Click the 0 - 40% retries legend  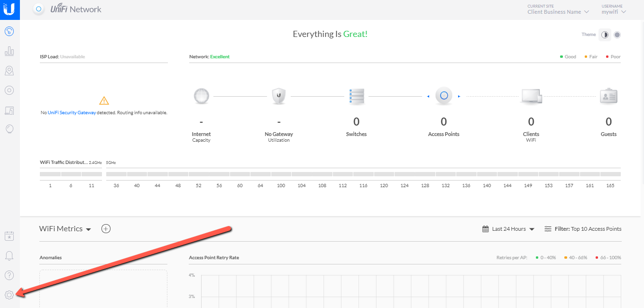pos(546,258)
